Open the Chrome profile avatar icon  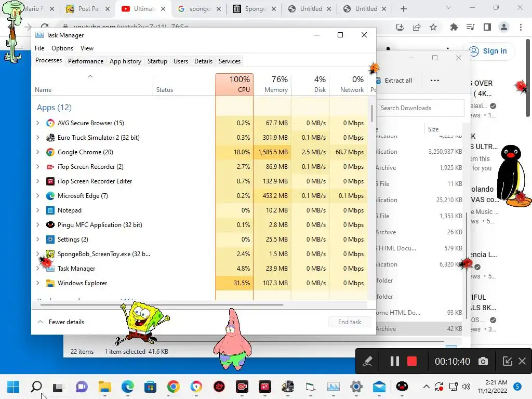pos(504,27)
